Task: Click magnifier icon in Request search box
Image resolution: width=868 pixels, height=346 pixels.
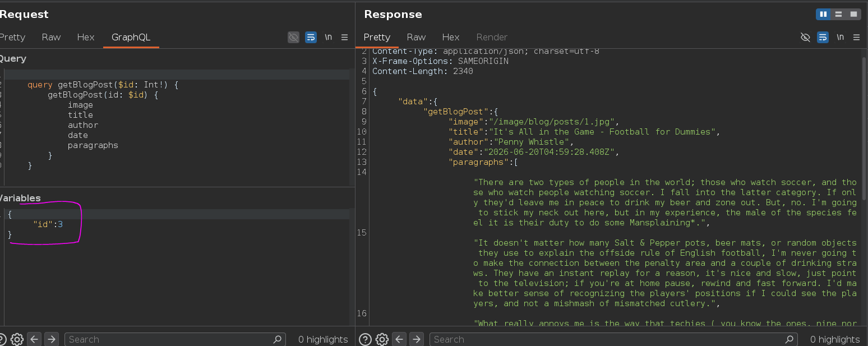Action: point(277,339)
